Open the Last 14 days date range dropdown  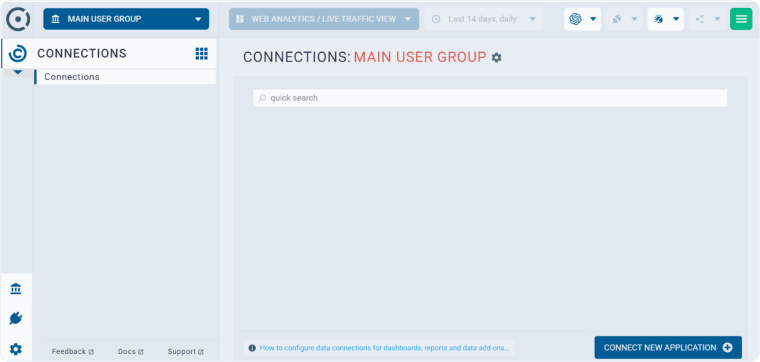pos(484,19)
